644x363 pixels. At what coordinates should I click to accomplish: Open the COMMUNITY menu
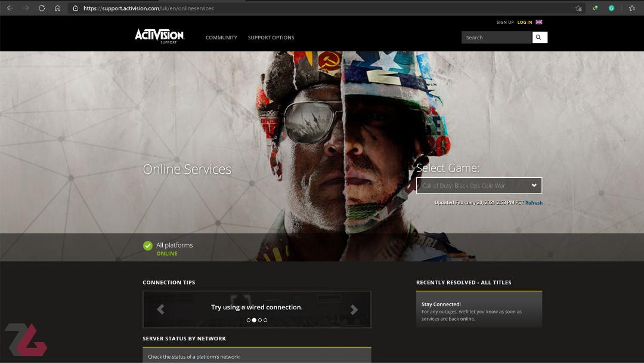(221, 38)
